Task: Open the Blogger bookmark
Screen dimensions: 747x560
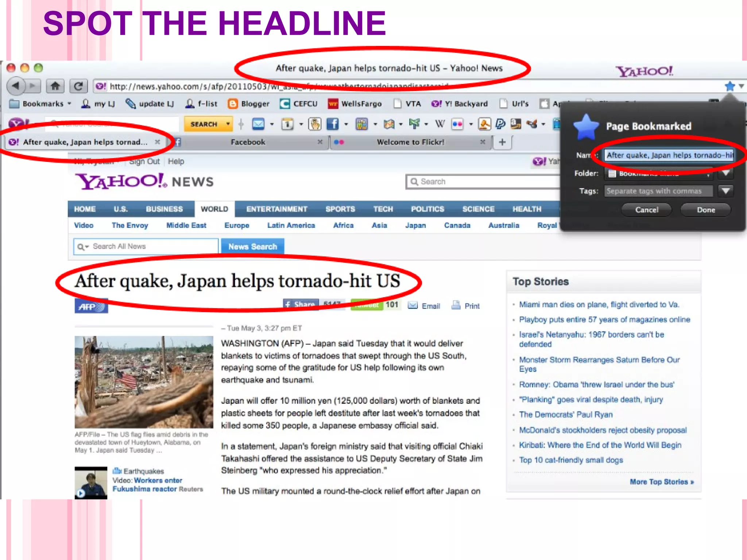Action: [248, 104]
